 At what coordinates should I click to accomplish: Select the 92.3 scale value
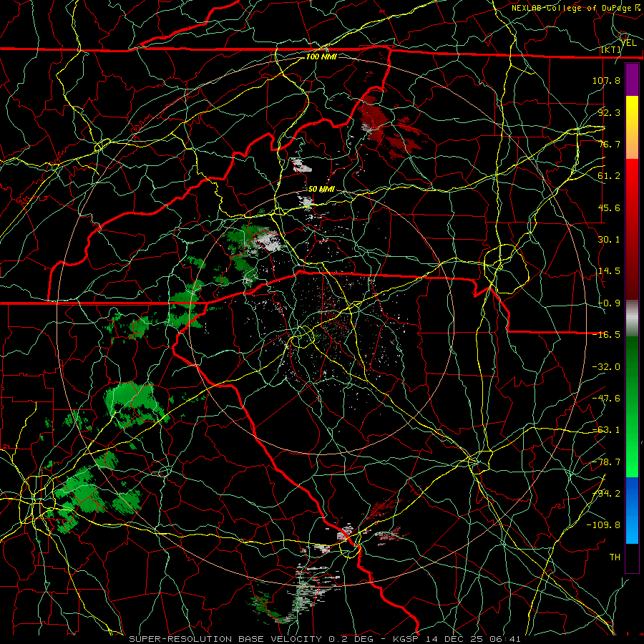tap(609, 112)
